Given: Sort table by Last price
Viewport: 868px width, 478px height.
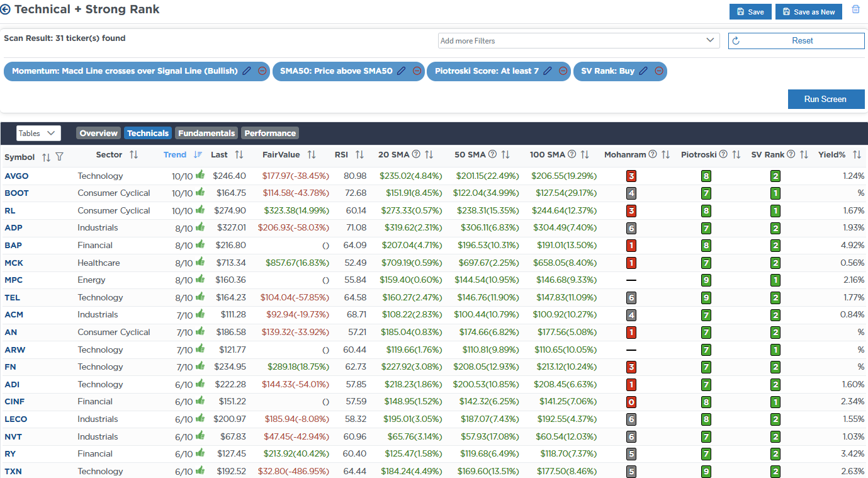Looking at the screenshot, I should [239, 154].
